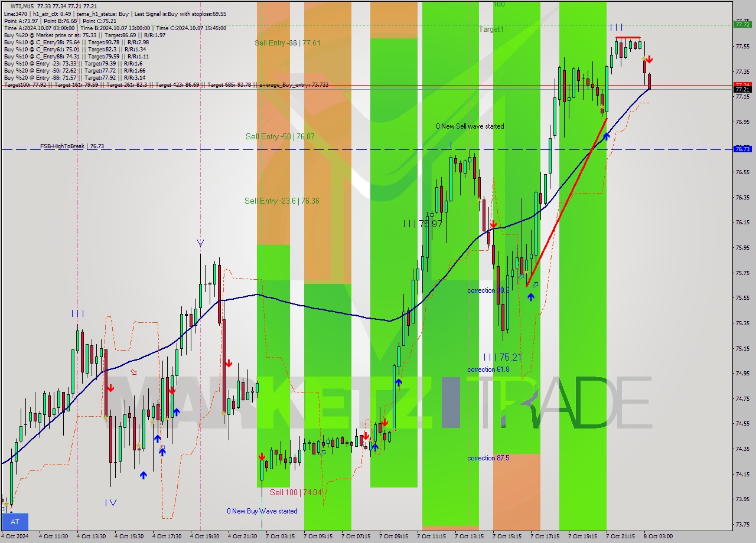The width and height of the screenshot is (756, 543).
Task: Click the blue 76.73 price tag
Action: (x=742, y=149)
